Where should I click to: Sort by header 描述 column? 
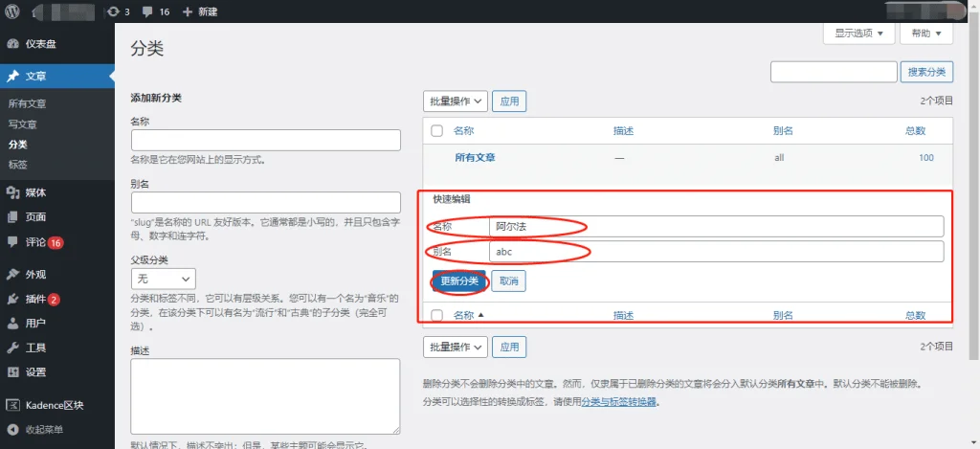coord(624,131)
